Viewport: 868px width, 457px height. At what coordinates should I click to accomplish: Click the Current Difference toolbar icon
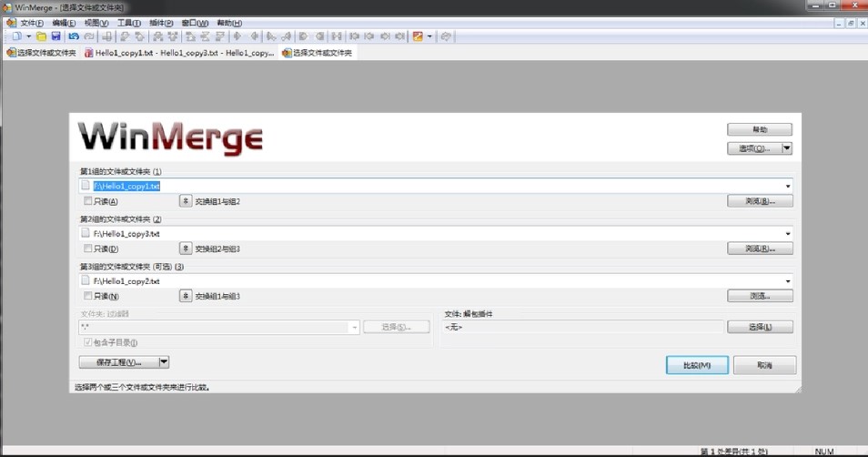click(205, 36)
